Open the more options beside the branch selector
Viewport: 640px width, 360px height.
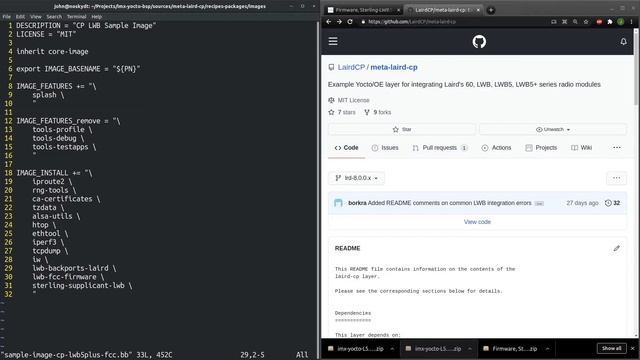pyautogui.click(x=616, y=178)
